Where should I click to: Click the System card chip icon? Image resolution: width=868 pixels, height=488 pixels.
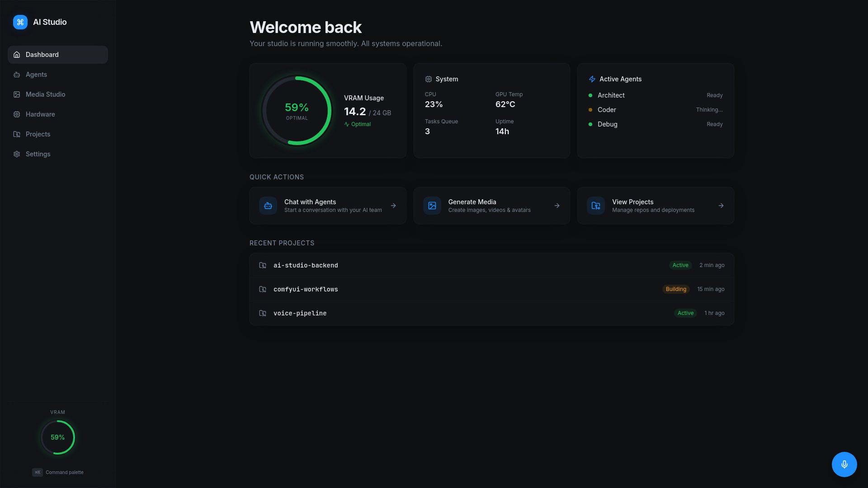click(x=429, y=79)
